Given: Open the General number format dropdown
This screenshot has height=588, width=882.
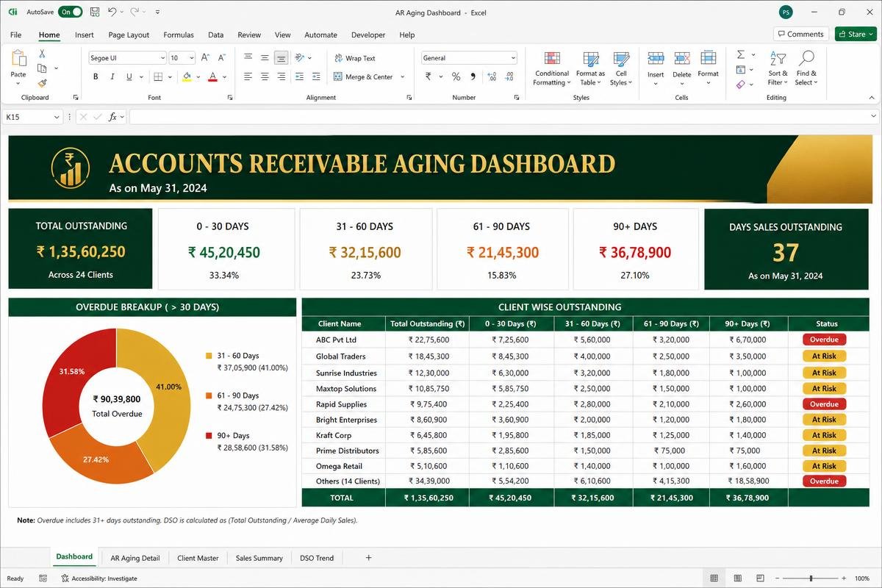Looking at the screenshot, I should click(513, 57).
